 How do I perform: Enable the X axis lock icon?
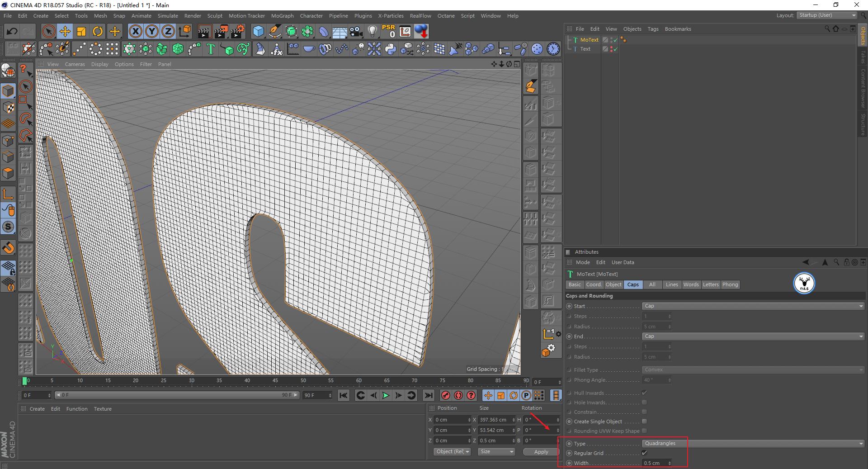tap(135, 31)
